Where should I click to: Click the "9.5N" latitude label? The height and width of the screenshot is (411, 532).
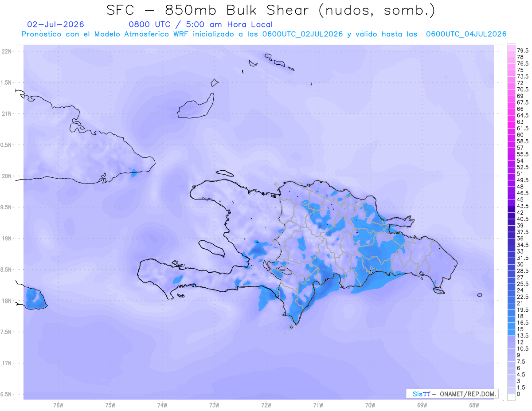(x=7, y=207)
